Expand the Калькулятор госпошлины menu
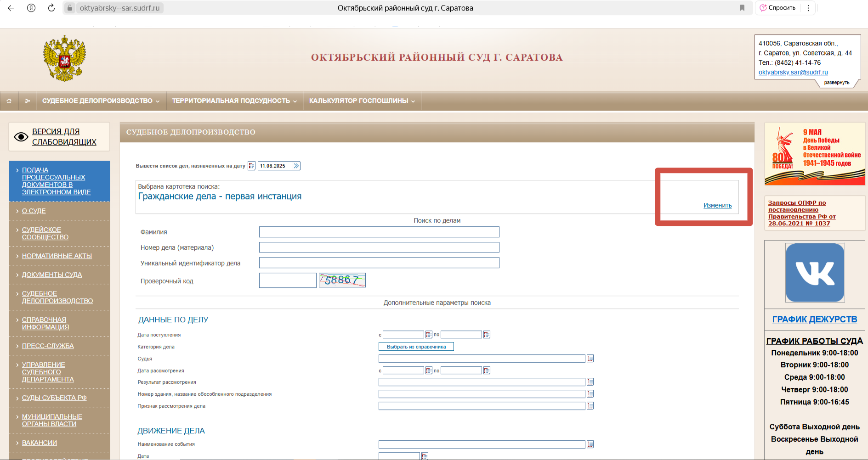 coord(362,101)
